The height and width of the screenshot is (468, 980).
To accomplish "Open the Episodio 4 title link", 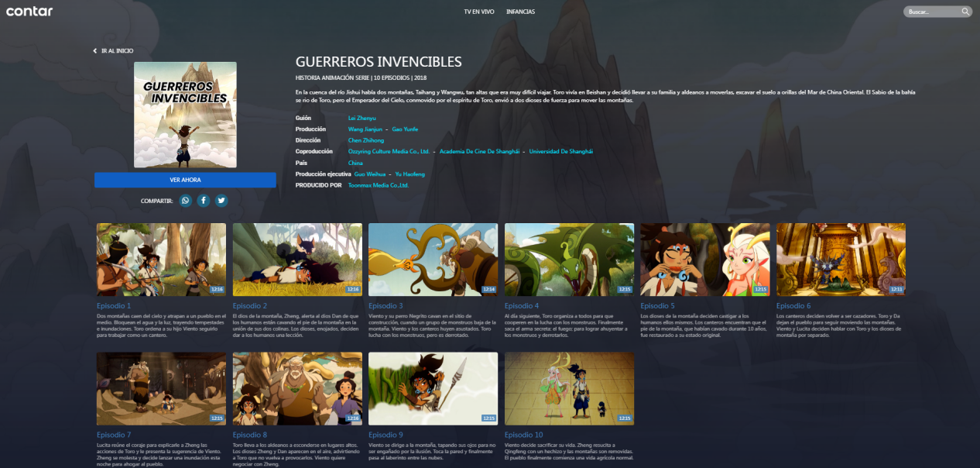I will (522, 306).
